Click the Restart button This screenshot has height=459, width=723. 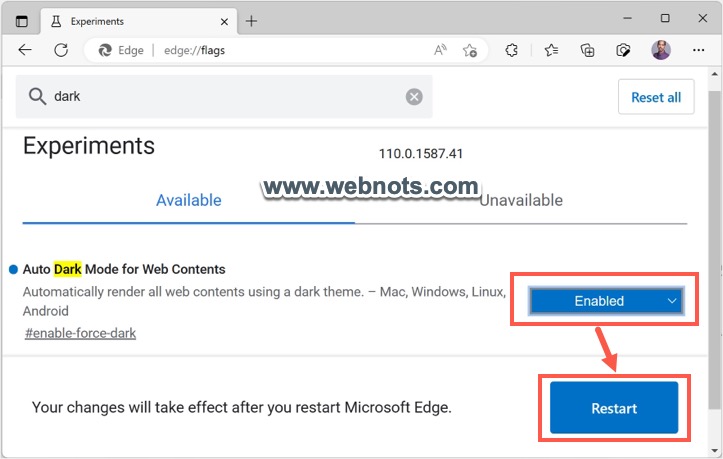[614, 408]
